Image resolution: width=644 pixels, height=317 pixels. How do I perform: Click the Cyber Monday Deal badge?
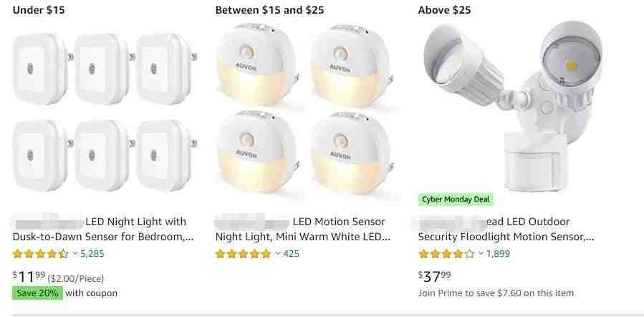click(456, 199)
